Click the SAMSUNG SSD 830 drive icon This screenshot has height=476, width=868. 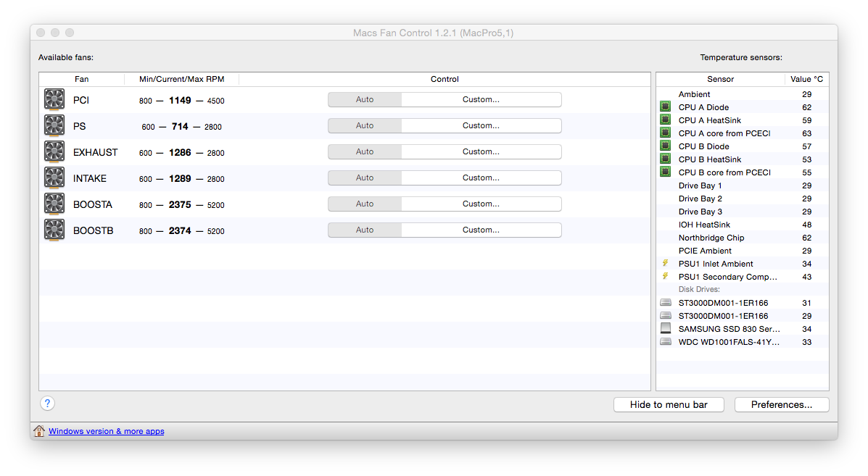(x=666, y=328)
